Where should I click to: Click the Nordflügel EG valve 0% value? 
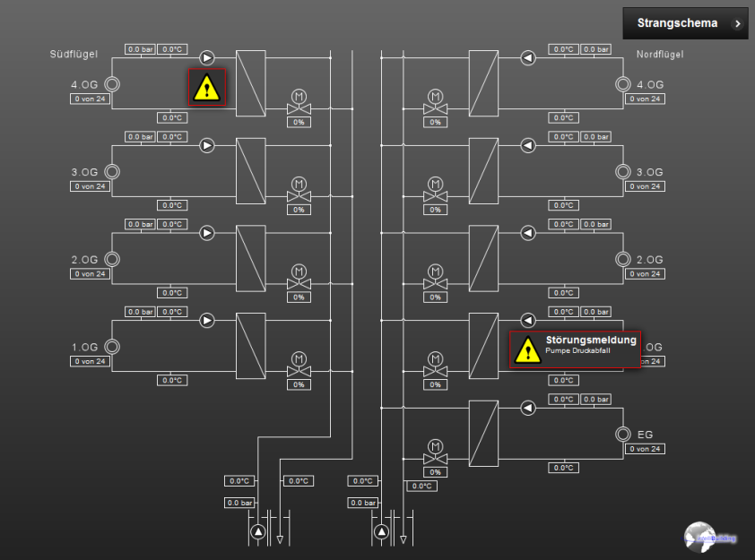pyautogui.click(x=436, y=471)
